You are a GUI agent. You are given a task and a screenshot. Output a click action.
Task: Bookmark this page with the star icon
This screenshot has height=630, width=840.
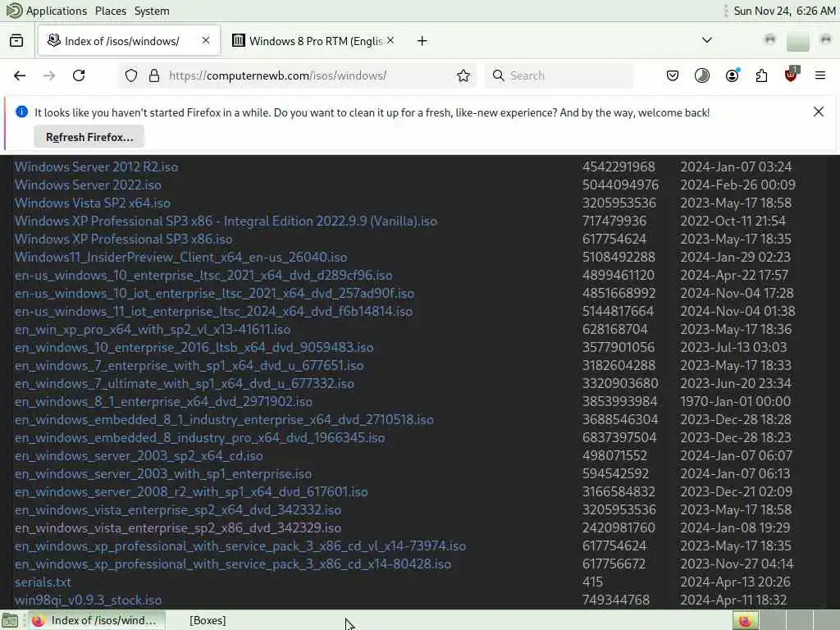463,75
